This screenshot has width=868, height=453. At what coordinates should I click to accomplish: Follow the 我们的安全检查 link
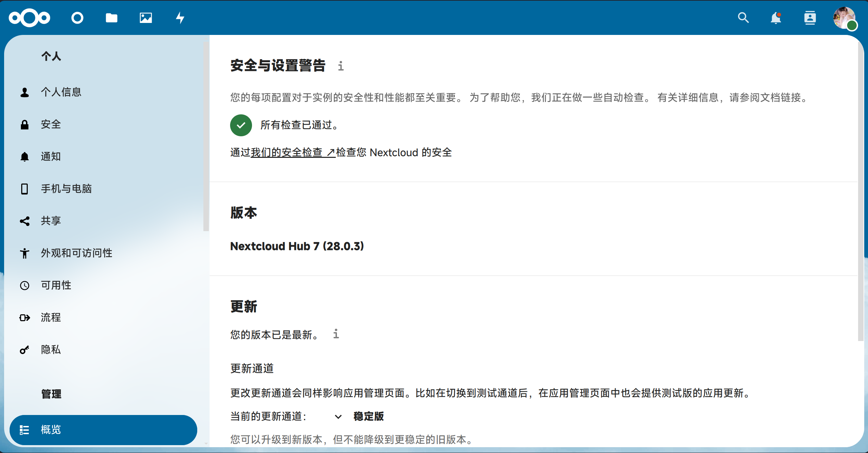point(293,152)
